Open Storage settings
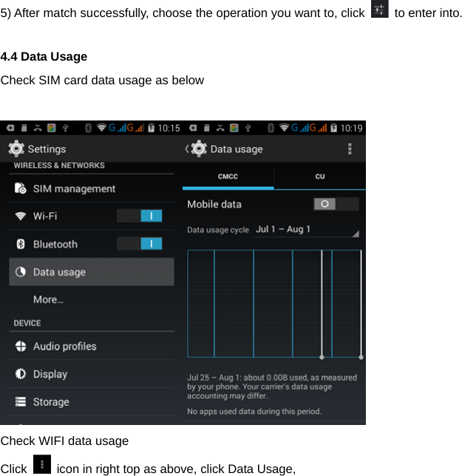462x476 pixels. coord(92,402)
